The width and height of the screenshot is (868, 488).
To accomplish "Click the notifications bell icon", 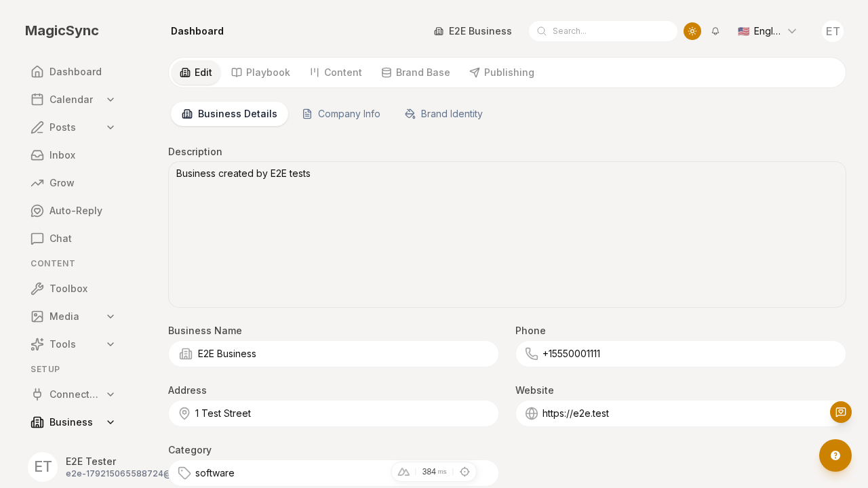I will coord(715,31).
